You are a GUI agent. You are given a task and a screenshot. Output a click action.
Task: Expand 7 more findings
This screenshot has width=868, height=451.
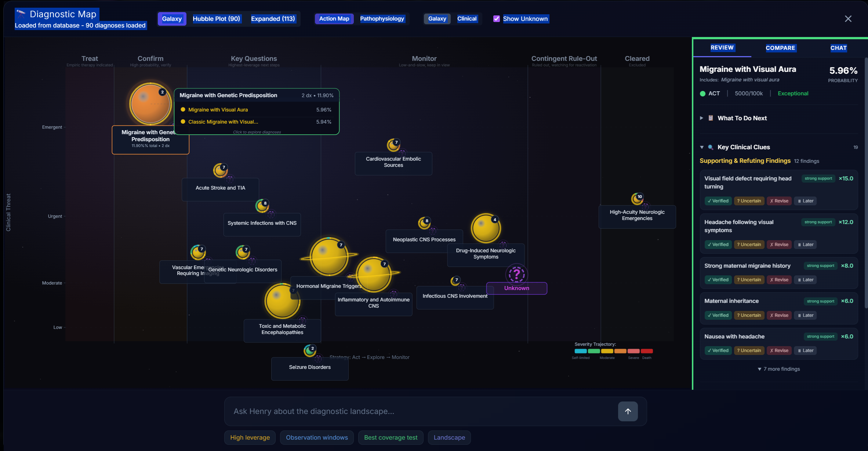778,369
